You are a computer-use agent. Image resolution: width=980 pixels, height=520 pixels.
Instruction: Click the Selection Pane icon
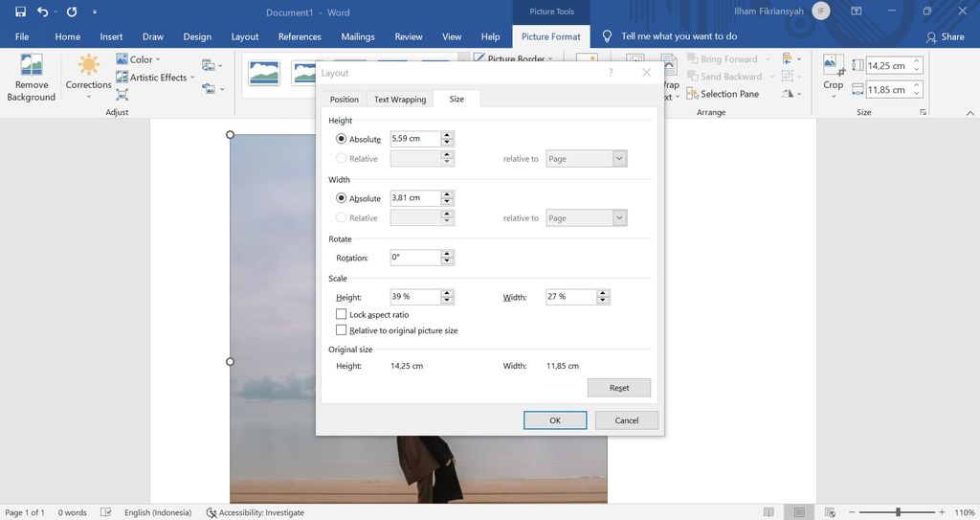click(692, 94)
